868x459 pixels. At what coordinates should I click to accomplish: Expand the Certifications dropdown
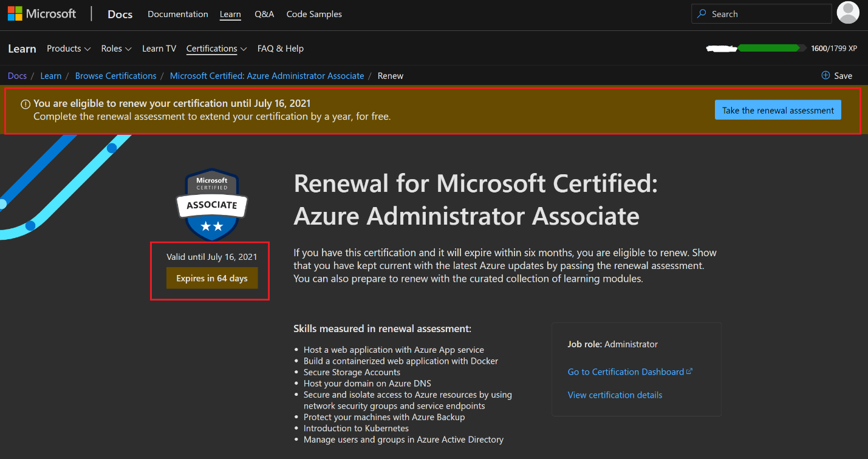(x=216, y=49)
